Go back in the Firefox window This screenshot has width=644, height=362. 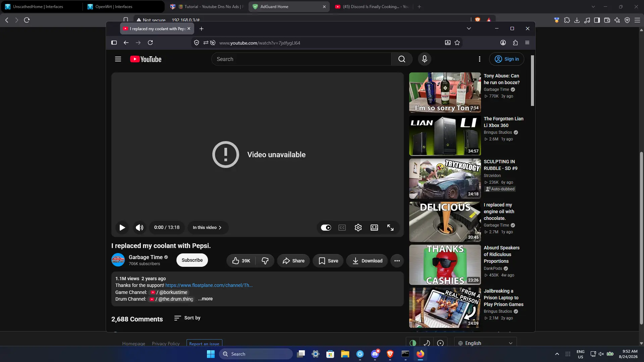(126, 43)
